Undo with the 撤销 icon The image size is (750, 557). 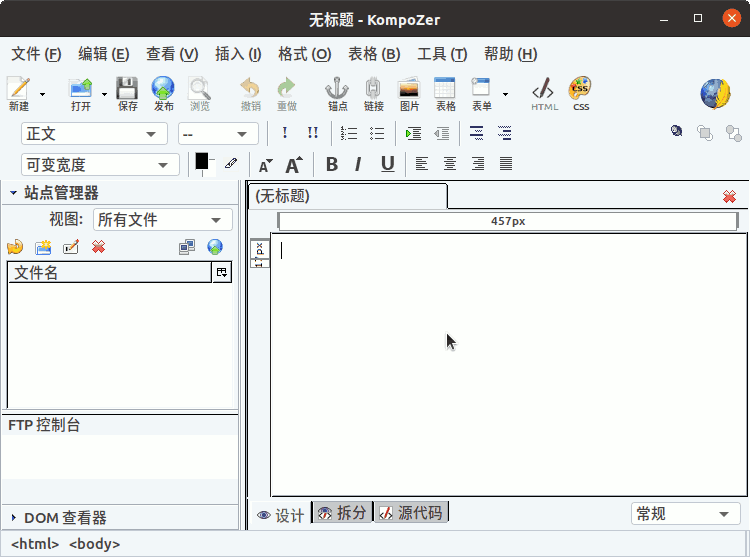coord(250,94)
